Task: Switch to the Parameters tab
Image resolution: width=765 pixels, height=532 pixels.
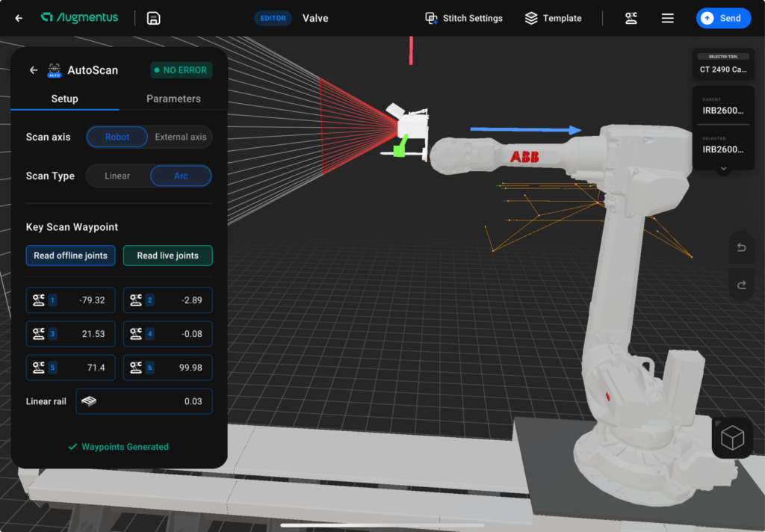Action: (x=173, y=98)
